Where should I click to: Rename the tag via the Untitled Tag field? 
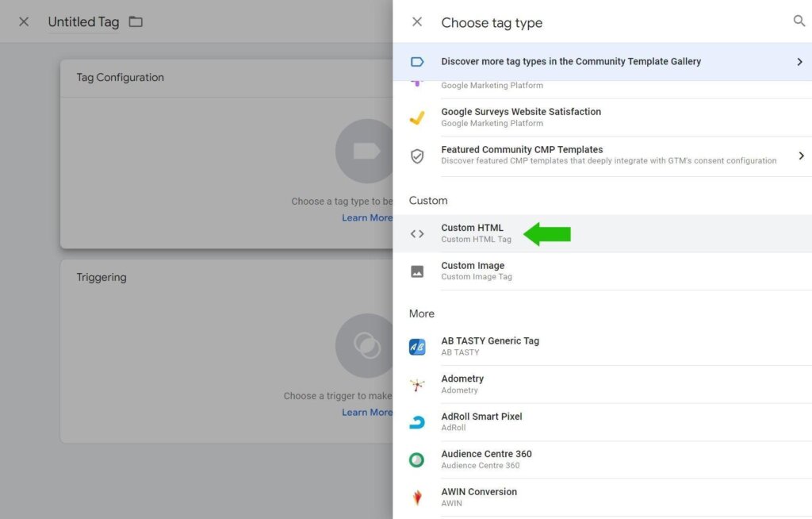82,21
